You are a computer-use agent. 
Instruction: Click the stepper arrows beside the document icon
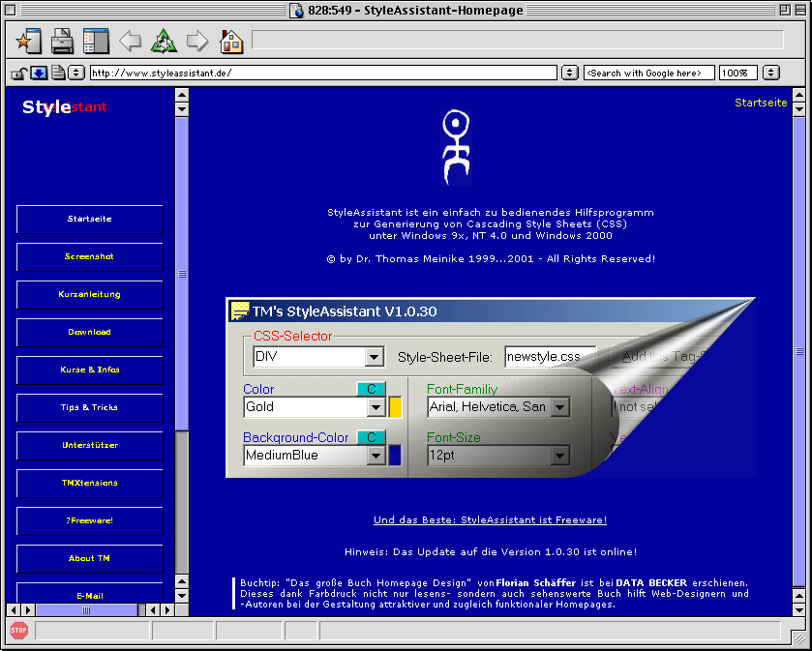tap(76, 73)
